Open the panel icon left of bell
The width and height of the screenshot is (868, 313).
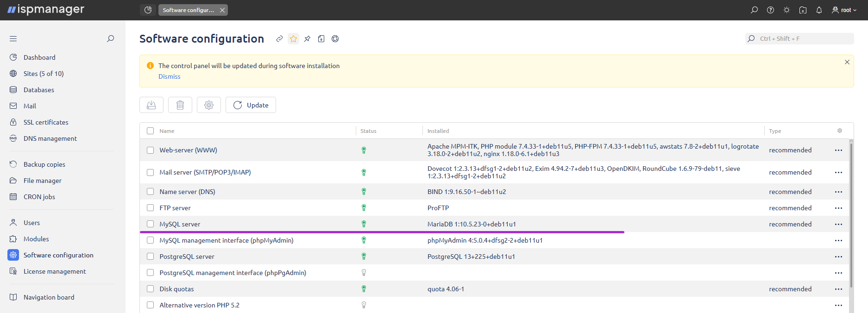tap(803, 10)
